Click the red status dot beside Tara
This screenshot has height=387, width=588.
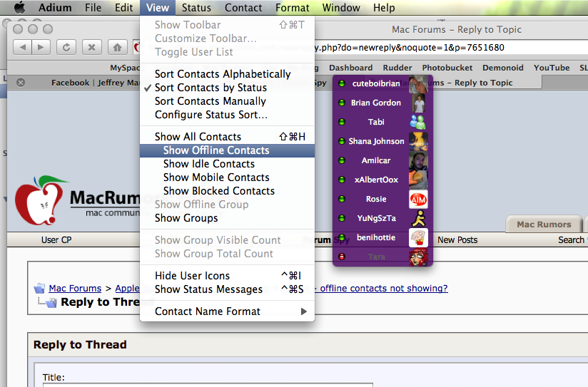[x=342, y=257]
